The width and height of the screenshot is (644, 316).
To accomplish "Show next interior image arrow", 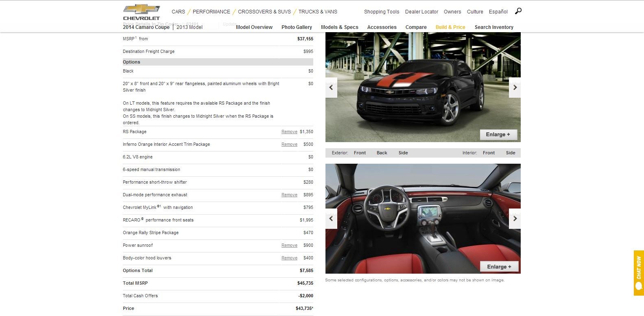I will click(515, 219).
